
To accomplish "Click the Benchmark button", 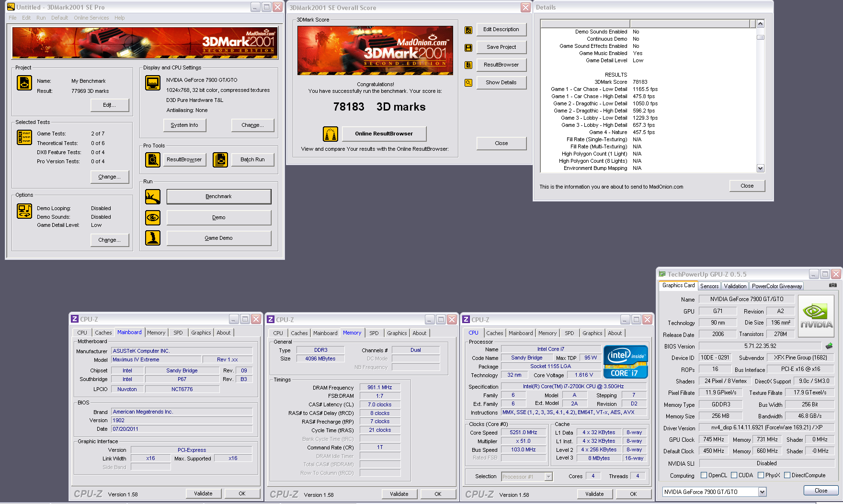I will [x=218, y=197].
